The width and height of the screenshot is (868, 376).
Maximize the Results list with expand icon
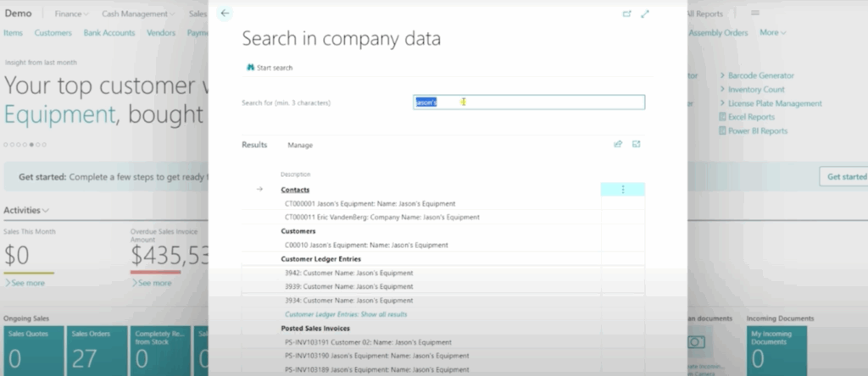click(x=637, y=144)
